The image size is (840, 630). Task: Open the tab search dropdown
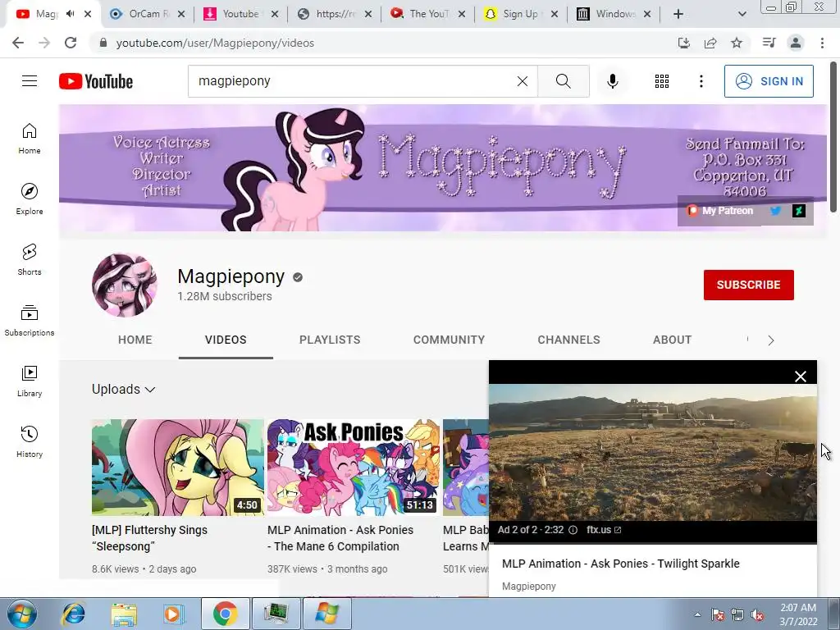tap(742, 14)
